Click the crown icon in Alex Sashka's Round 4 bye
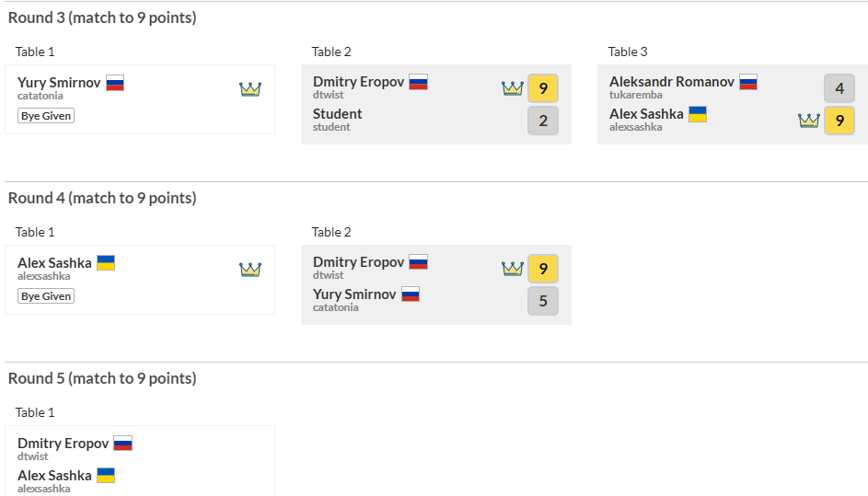This screenshot has width=868, height=496. tap(250, 270)
